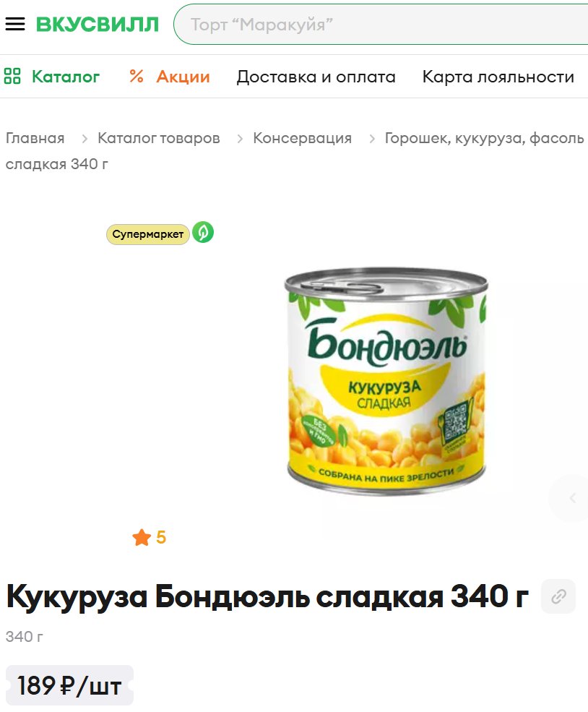Viewport: 588px width, 712px height.
Task: Click the green leaf badge icon
Action: (203, 233)
